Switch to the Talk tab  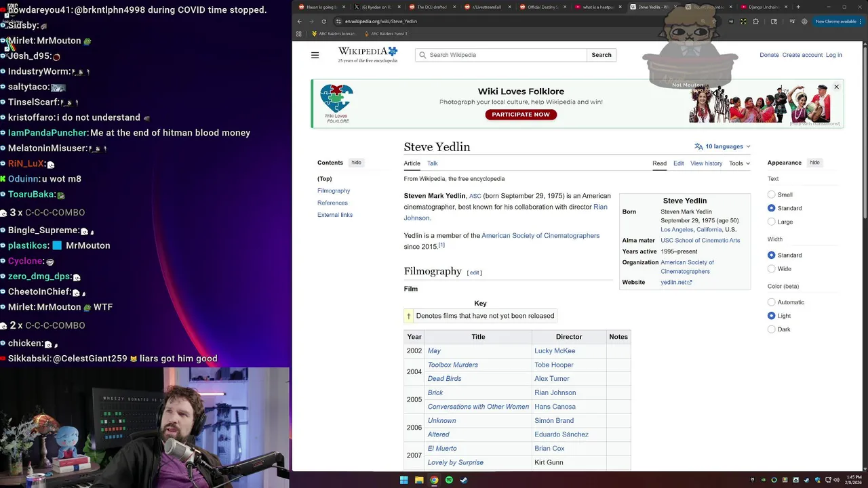pyautogui.click(x=432, y=163)
